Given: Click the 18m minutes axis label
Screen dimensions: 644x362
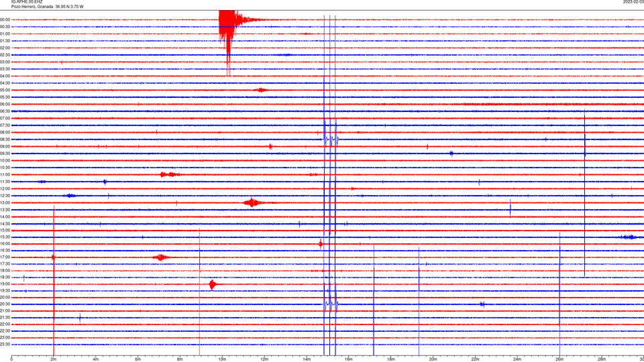Looking at the screenshot, I should pyautogui.click(x=390, y=359).
